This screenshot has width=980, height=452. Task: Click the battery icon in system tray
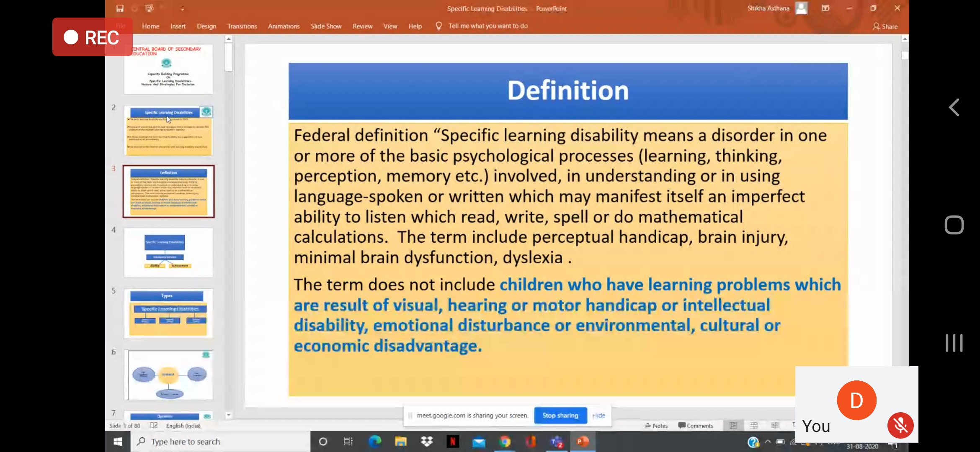pos(780,442)
